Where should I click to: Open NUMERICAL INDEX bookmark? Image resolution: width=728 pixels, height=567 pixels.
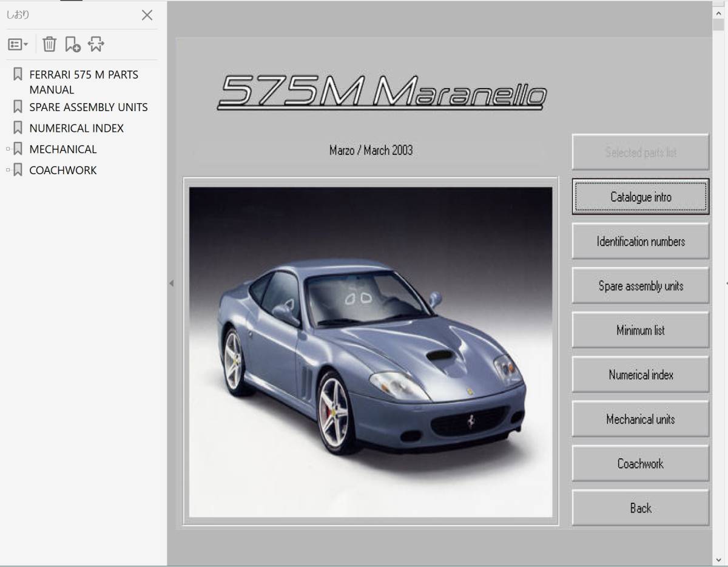tap(76, 128)
